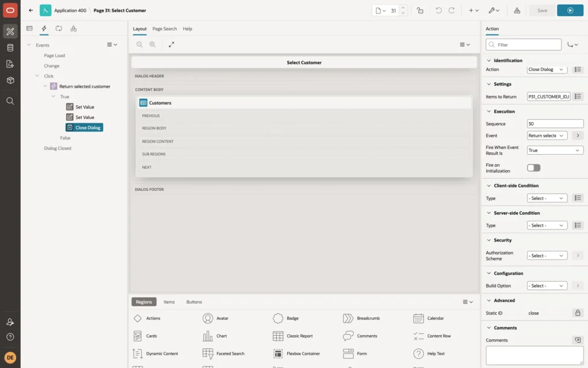Open the page selector document icon

coord(381,10)
